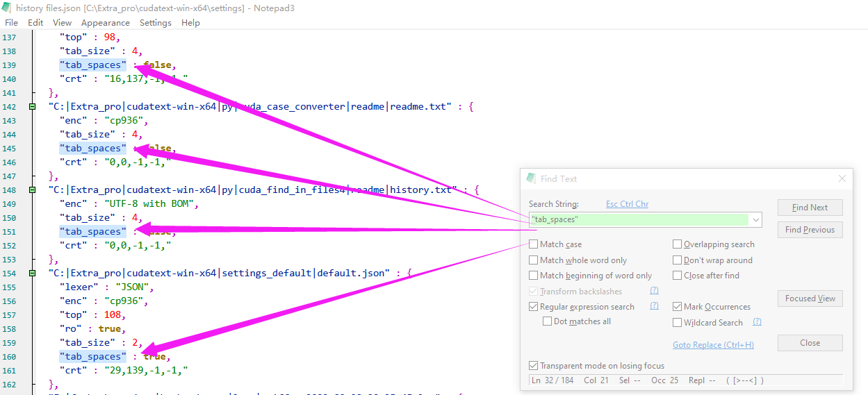This screenshot has width=868, height=395.
Task: Click inside the Search String input field
Action: pos(638,219)
